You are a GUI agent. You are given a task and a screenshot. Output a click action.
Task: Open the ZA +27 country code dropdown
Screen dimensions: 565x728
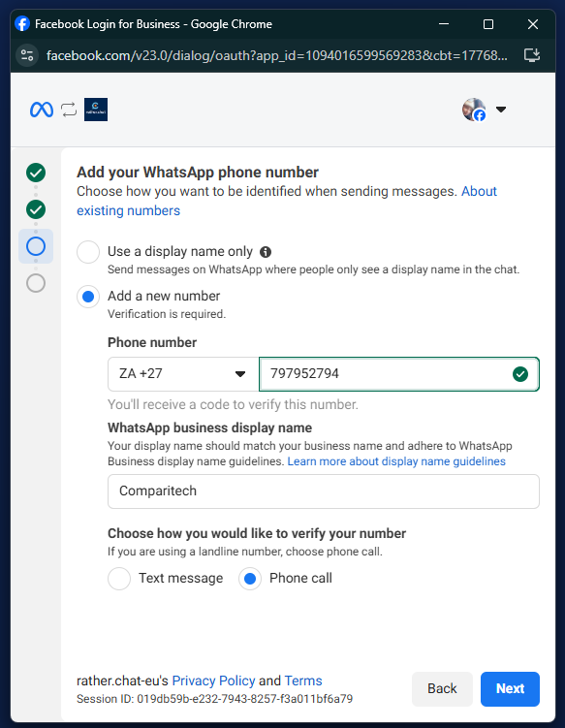pyautogui.click(x=183, y=374)
